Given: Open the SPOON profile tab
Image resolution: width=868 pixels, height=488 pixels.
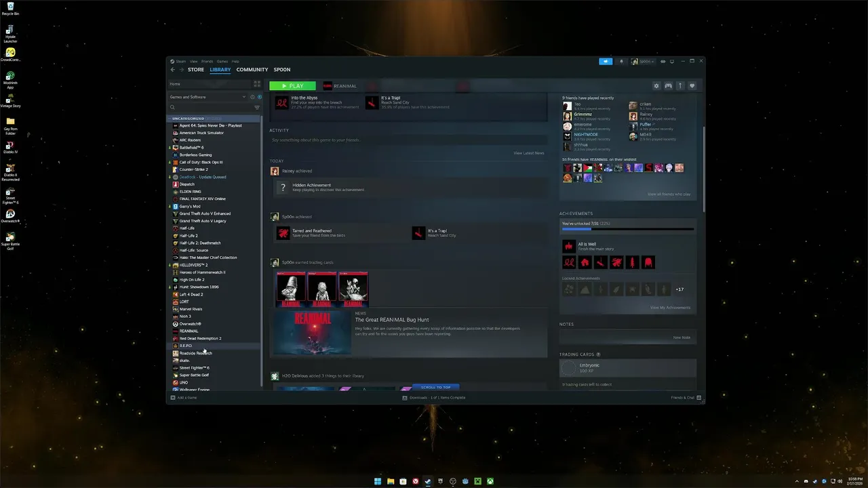Looking at the screenshot, I should click(x=282, y=70).
